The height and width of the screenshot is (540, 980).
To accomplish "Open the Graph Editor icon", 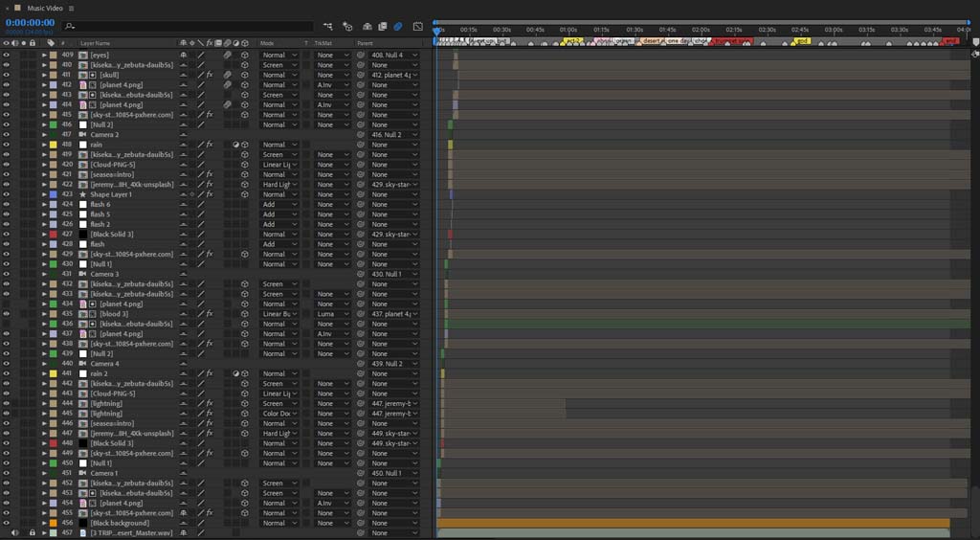I will (418, 26).
